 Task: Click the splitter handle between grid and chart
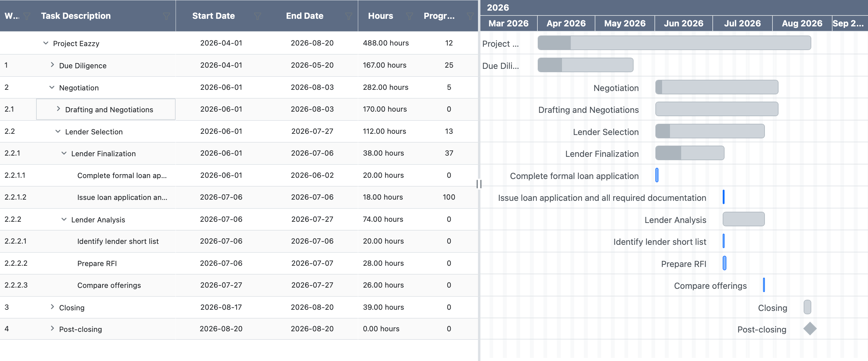[479, 184]
